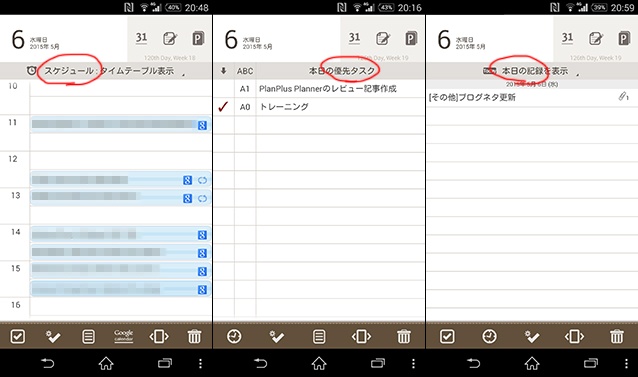The height and width of the screenshot is (377, 638).
Task: Tap the record icon left of 本日の記録を表示
Action: 489,71
